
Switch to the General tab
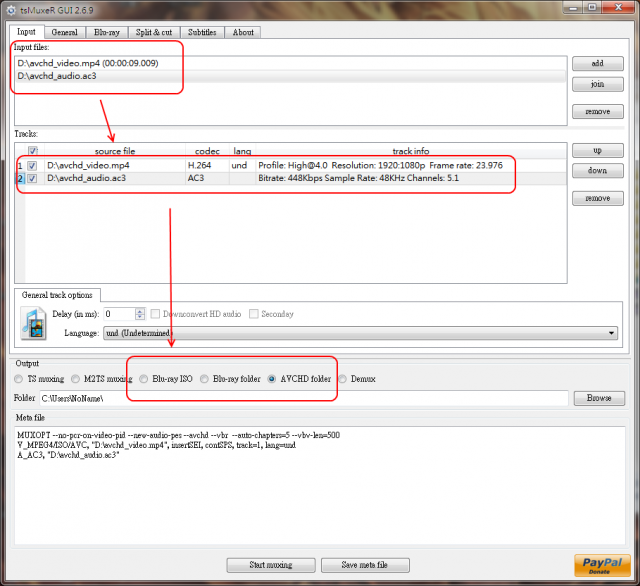pyautogui.click(x=64, y=32)
